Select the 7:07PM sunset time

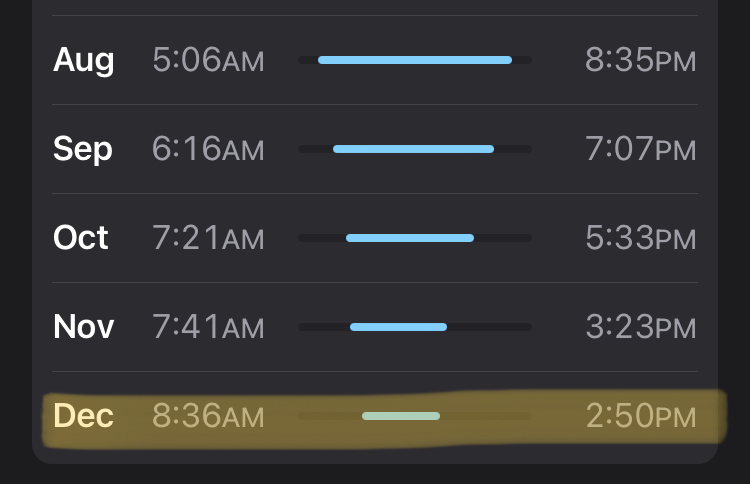[640, 150]
